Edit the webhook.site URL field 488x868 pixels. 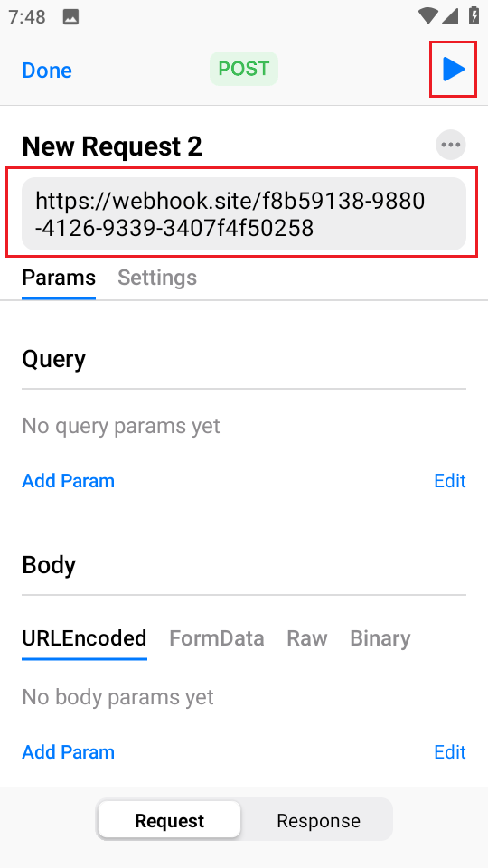tap(244, 213)
